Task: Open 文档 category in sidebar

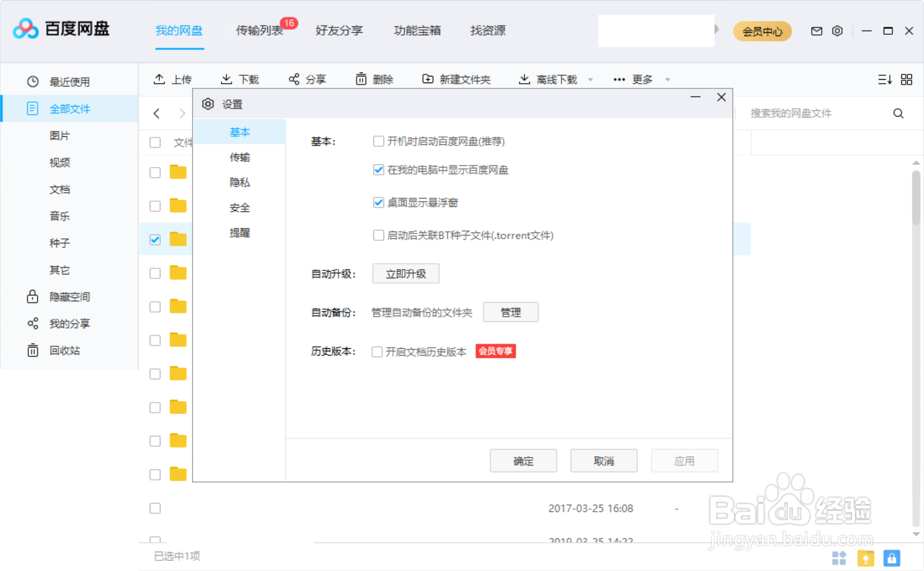Action: pyautogui.click(x=60, y=189)
